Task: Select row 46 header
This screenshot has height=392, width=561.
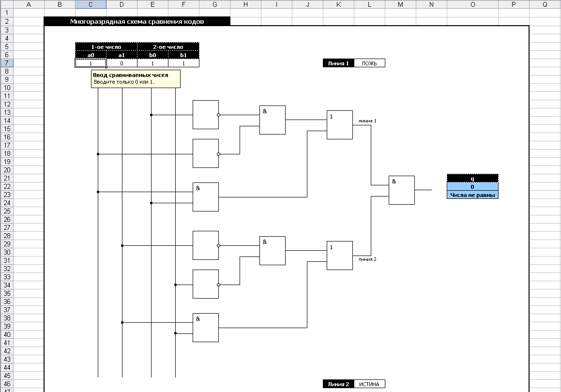Action: (x=6, y=384)
